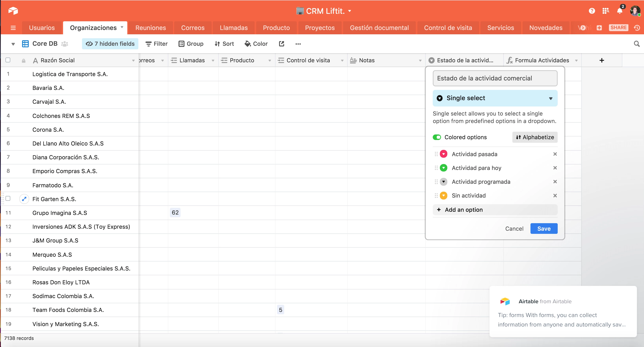This screenshot has height=347, width=644.
Task: Open the hamburger tables list menu
Action: [13, 28]
